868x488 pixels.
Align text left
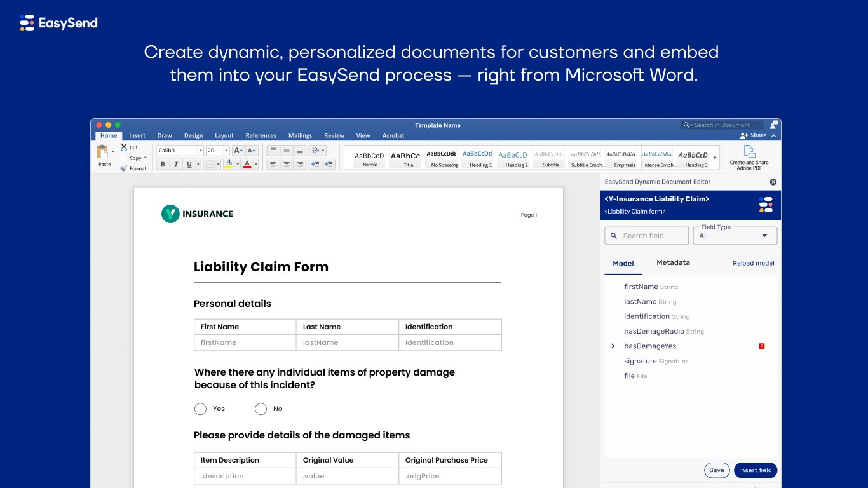tap(273, 165)
